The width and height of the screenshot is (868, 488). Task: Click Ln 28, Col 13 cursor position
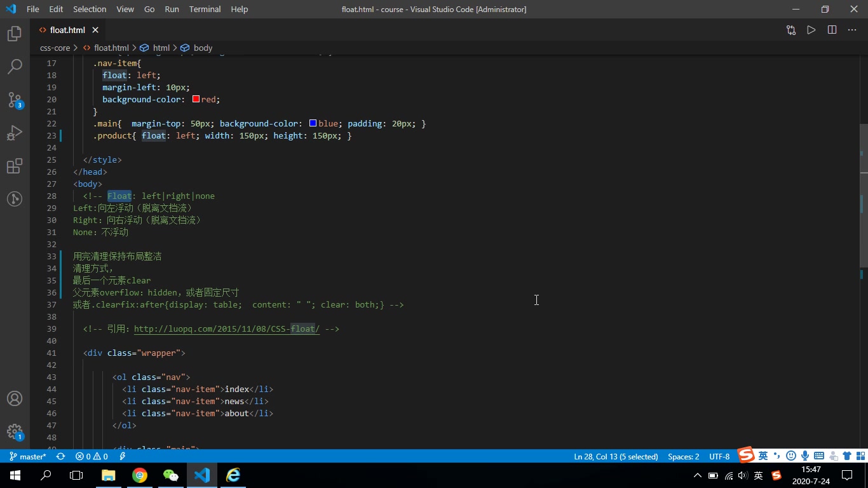(x=616, y=456)
